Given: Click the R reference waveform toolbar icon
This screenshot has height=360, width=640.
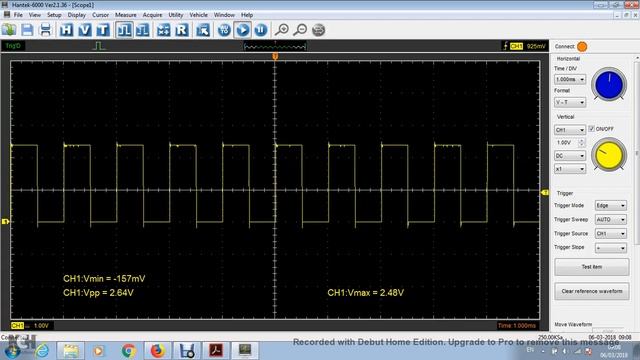Looking at the screenshot, I should coord(182,30).
